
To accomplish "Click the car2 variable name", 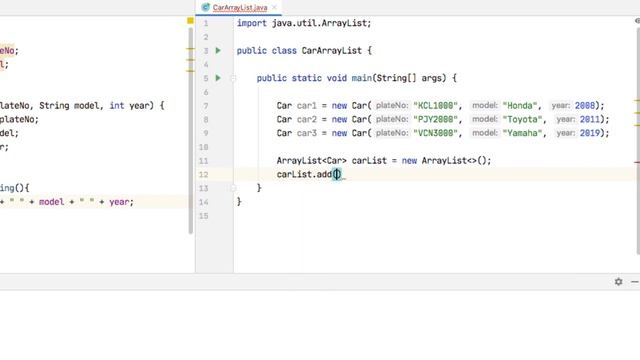I will click(x=307, y=120).
